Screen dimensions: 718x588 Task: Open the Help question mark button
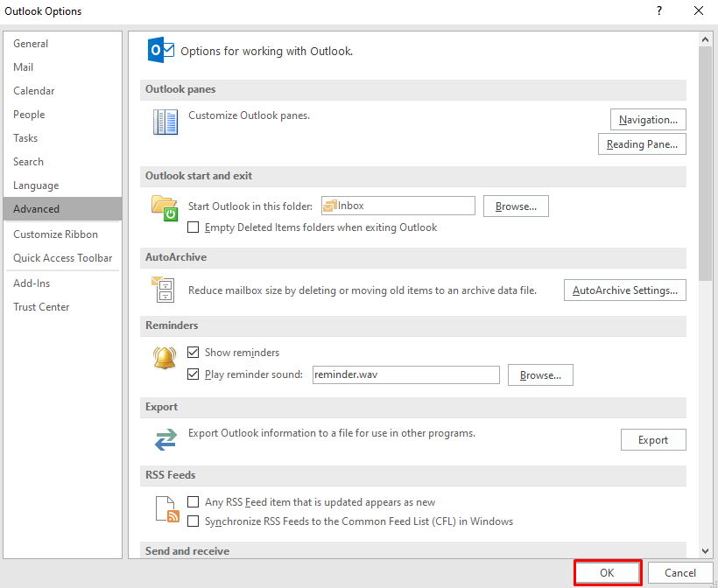click(x=659, y=10)
